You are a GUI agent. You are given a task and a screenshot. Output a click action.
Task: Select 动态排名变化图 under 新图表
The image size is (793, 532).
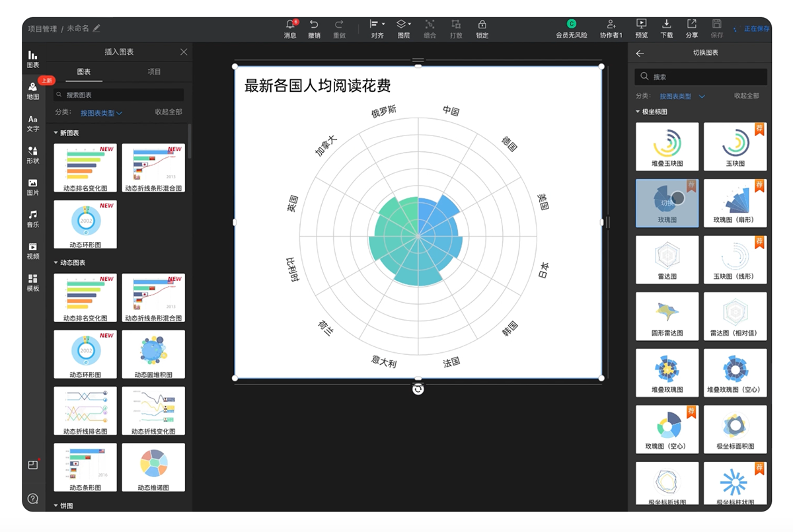(85, 169)
